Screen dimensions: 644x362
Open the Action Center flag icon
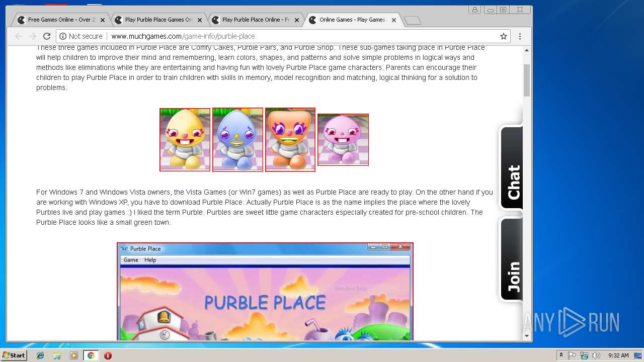point(572,355)
